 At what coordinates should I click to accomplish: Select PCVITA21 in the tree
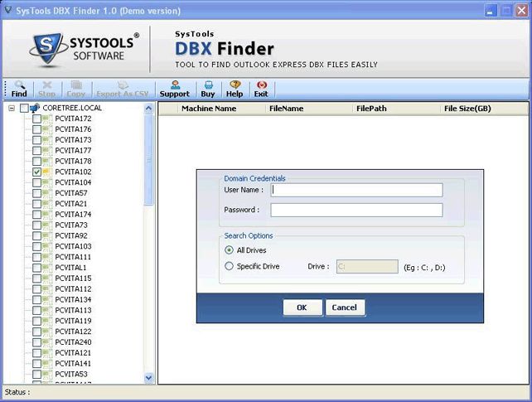point(71,204)
